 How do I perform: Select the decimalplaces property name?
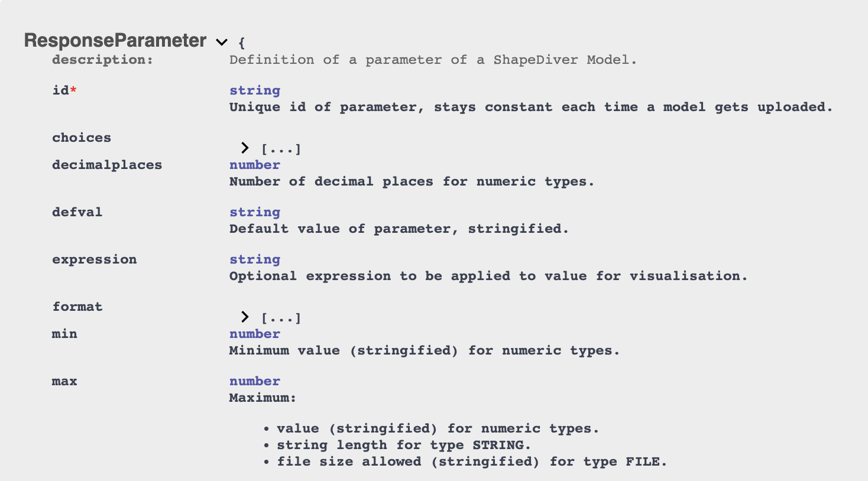click(107, 165)
